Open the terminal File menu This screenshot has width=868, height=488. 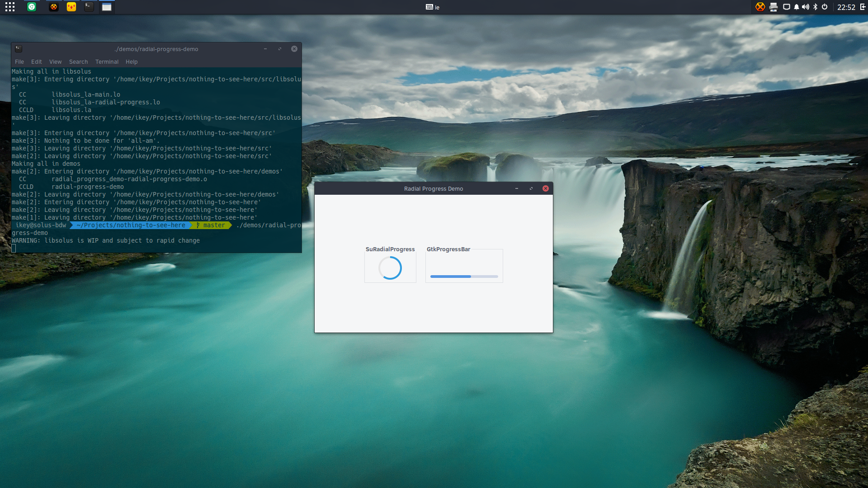[x=19, y=62]
